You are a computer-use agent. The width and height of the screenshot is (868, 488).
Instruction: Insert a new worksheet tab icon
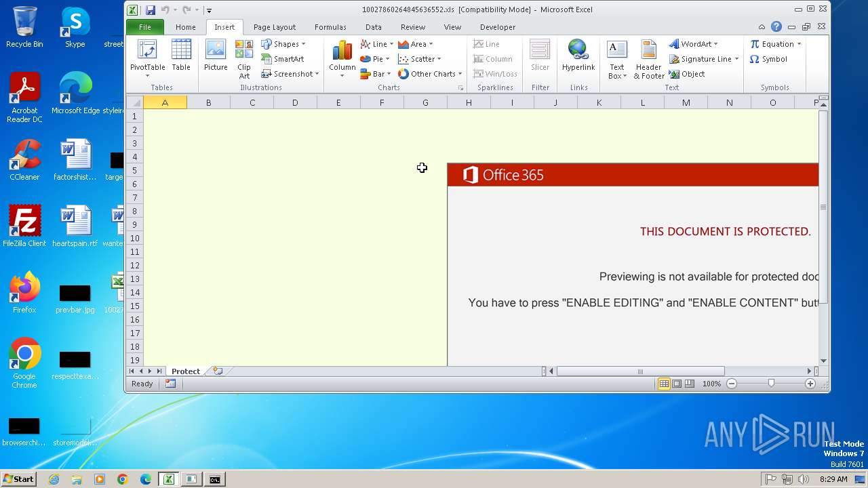(x=218, y=371)
